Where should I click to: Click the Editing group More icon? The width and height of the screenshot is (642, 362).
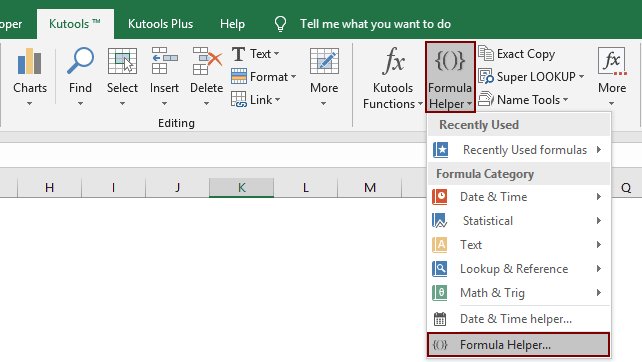coord(324,61)
